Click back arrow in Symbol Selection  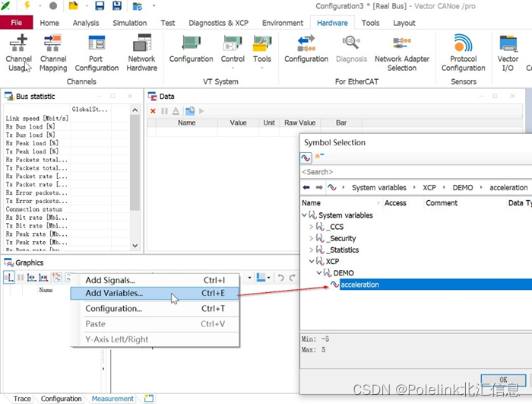(x=306, y=187)
